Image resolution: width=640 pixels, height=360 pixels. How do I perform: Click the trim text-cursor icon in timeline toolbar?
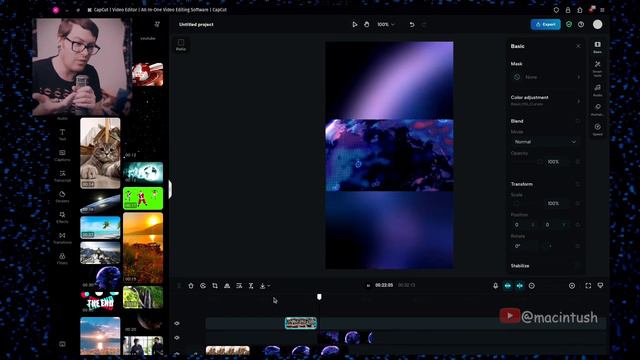[251, 286]
